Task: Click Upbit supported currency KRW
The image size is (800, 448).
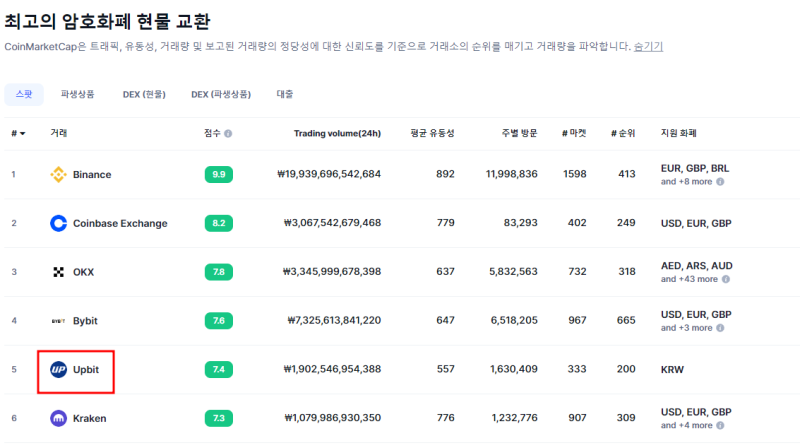Action: click(672, 369)
